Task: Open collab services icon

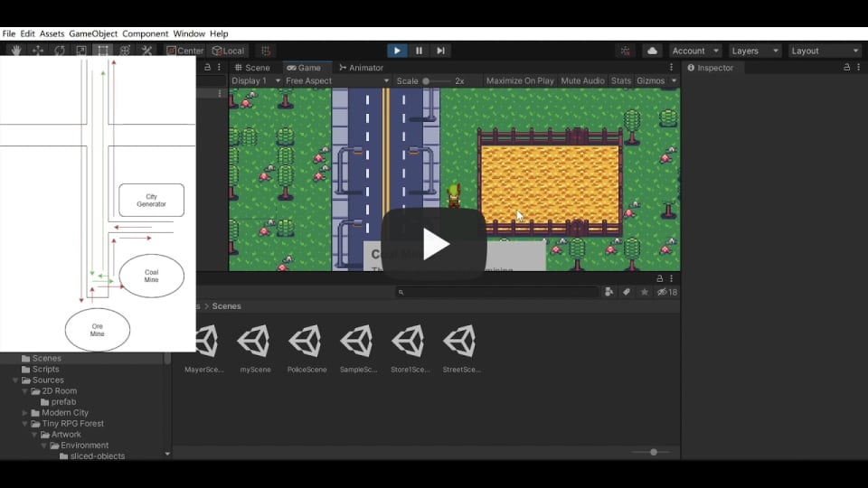Action: (x=626, y=51)
